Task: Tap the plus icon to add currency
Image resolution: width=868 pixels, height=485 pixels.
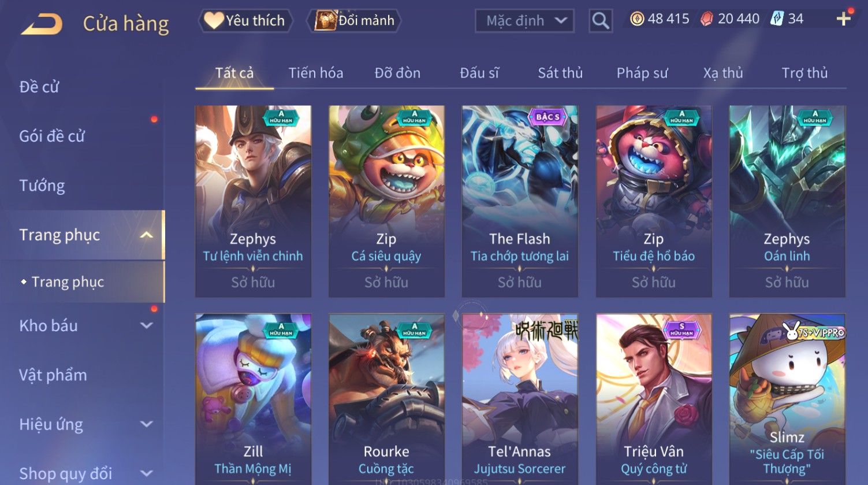Action: tap(844, 19)
